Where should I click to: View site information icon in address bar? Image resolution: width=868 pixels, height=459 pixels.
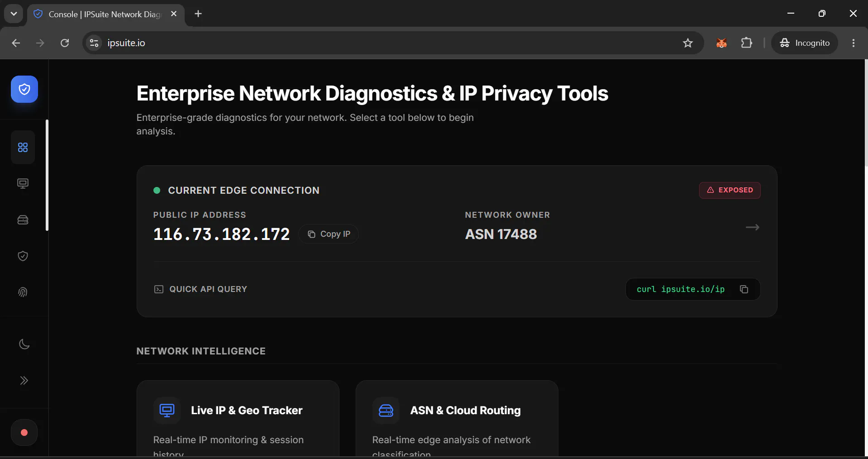click(94, 43)
